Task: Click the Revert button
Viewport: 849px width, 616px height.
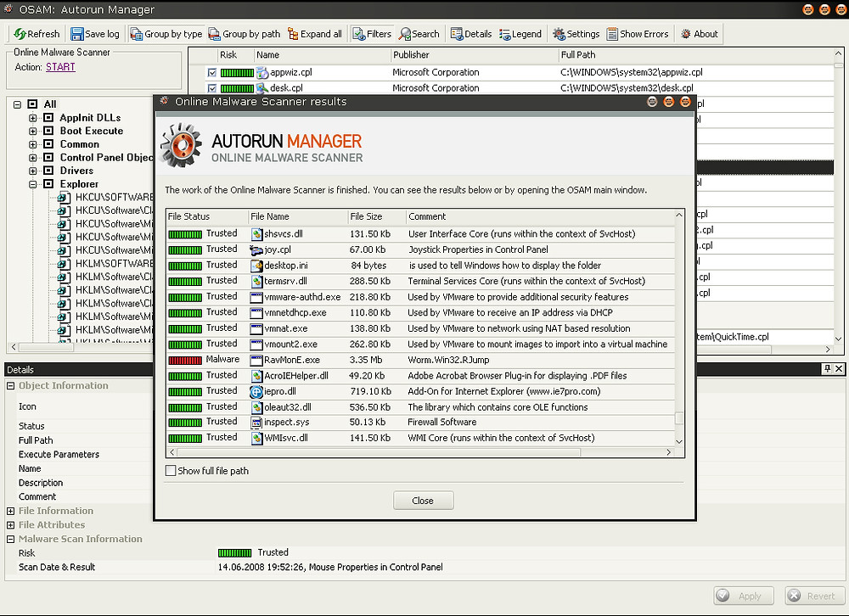Action: (814, 596)
